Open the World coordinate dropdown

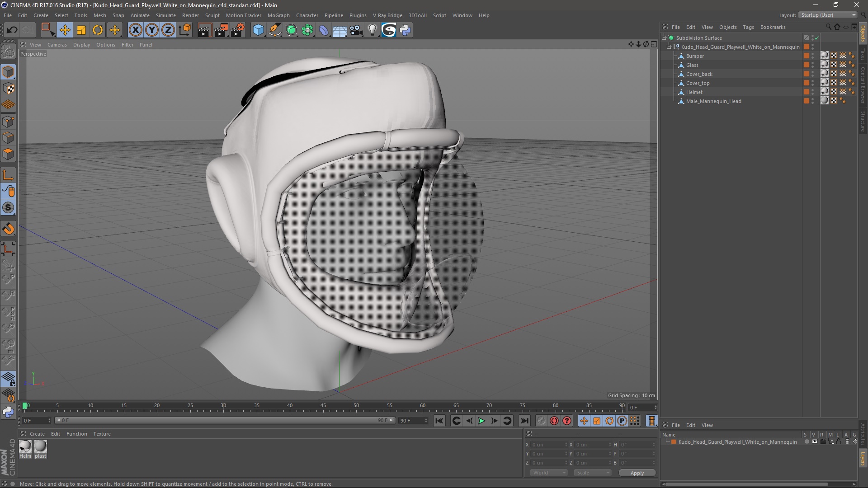point(549,473)
